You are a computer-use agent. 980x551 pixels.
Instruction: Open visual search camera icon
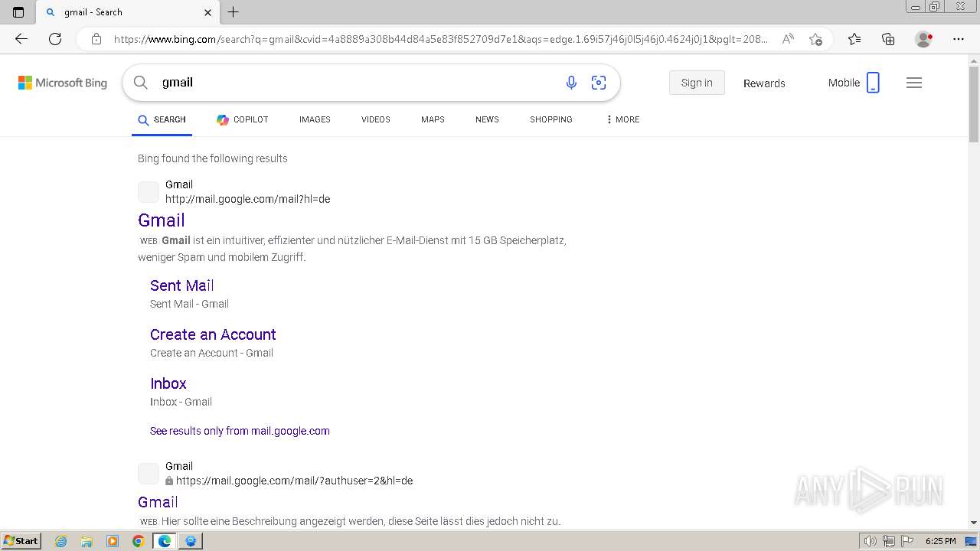[599, 83]
